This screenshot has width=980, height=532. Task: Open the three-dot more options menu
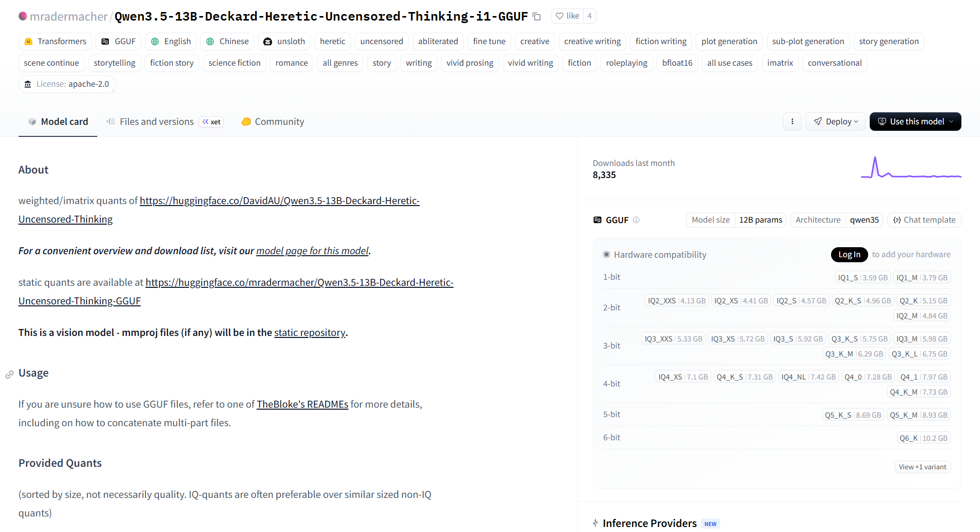pyautogui.click(x=792, y=121)
